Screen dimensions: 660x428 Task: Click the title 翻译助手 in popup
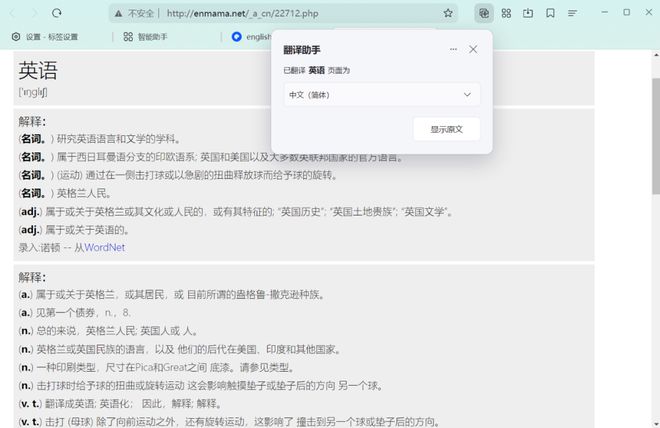(x=302, y=50)
